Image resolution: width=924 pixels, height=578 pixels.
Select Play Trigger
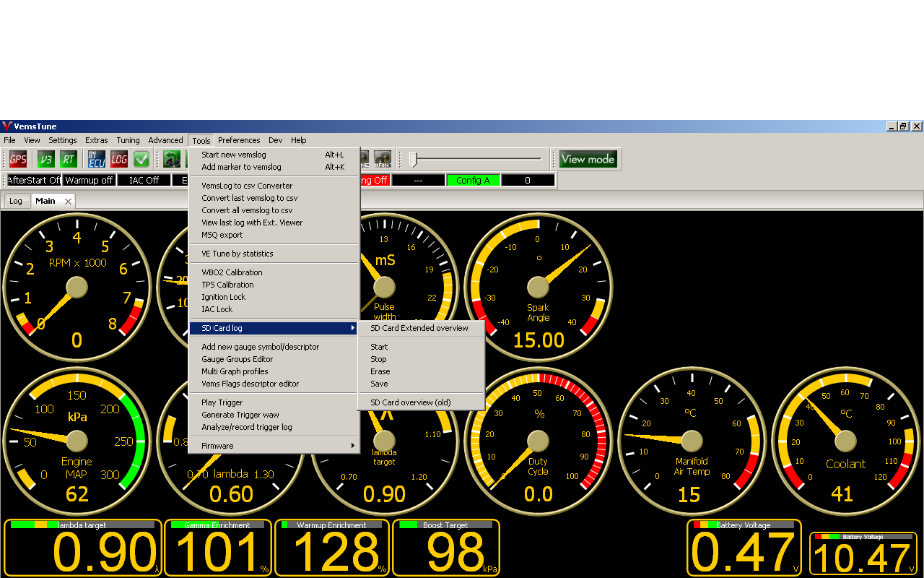click(x=274, y=402)
